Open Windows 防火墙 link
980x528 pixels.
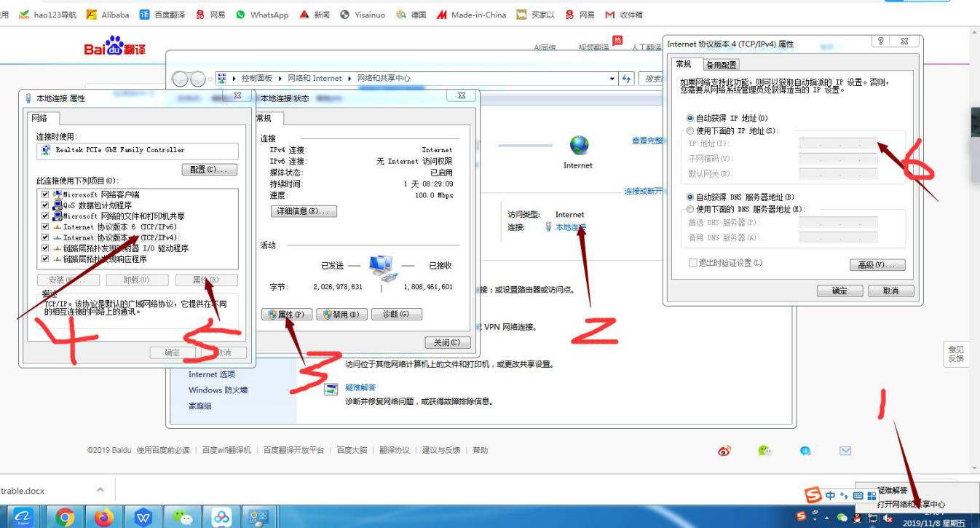pos(218,390)
